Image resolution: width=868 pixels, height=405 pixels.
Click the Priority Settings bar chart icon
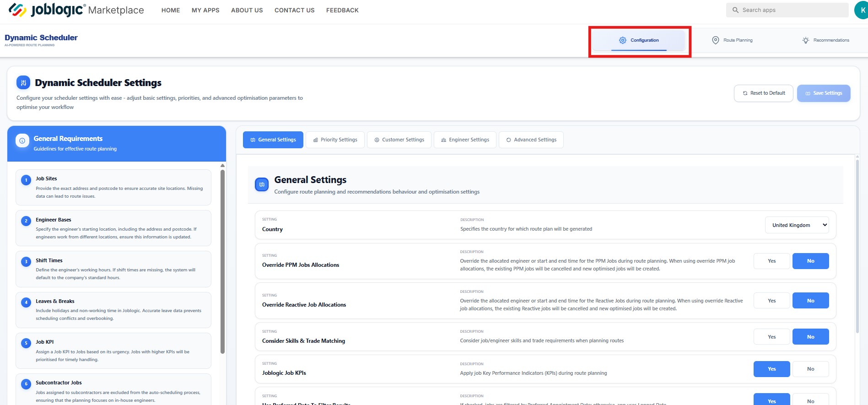pyautogui.click(x=315, y=140)
